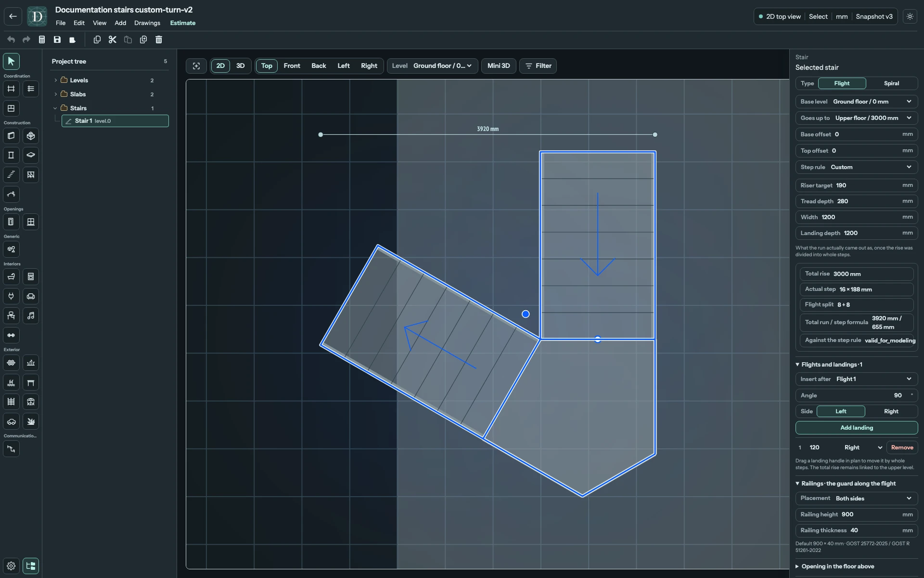Select the wall tool in Construction

(x=11, y=136)
